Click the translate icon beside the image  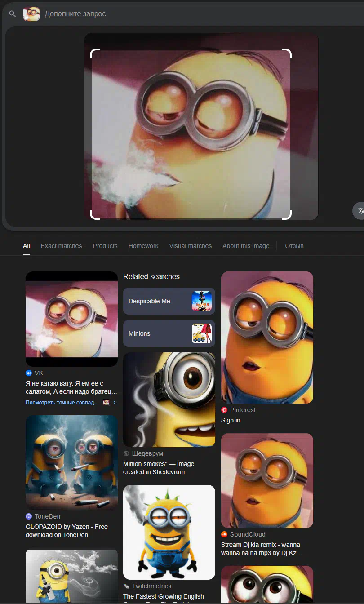pos(360,211)
